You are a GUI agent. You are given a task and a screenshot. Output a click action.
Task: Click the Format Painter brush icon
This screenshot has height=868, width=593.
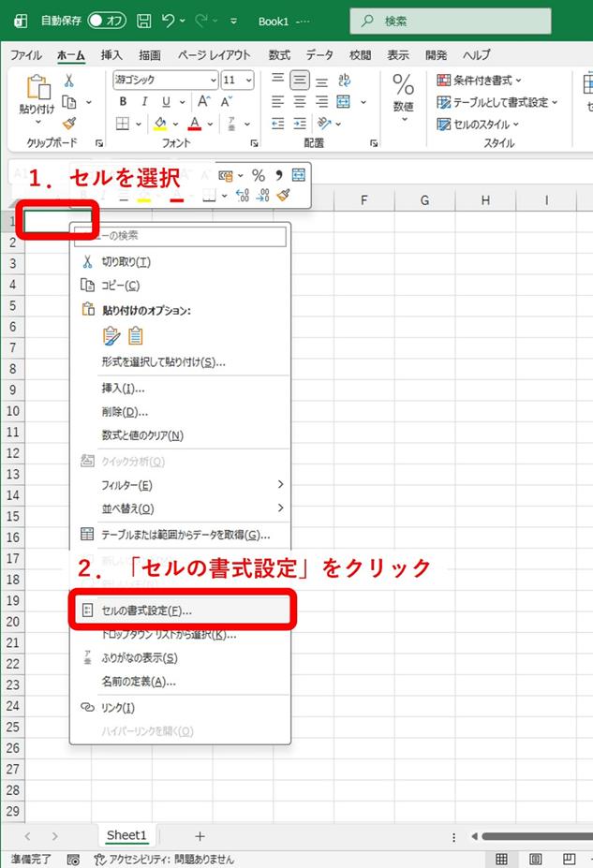(x=68, y=124)
